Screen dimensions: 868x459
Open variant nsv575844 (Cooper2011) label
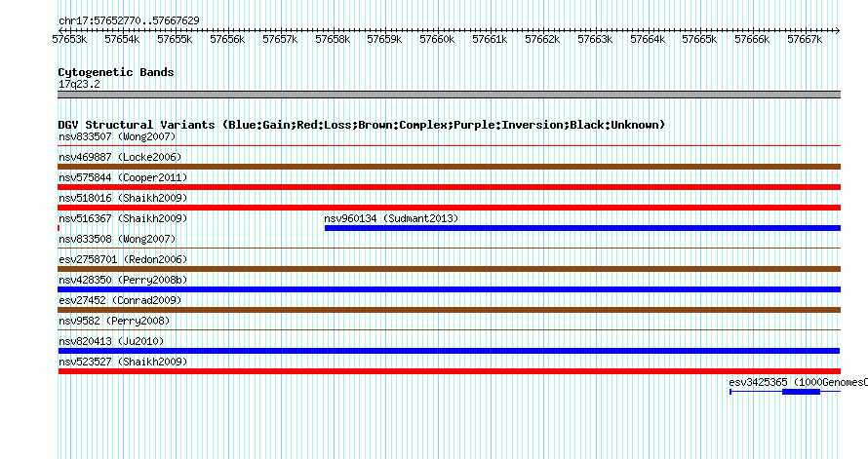point(123,177)
